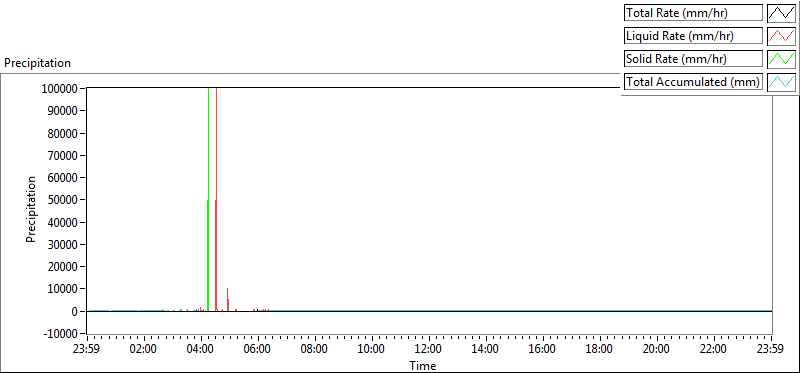The image size is (800, 373).
Task: Open the Total Accumulated blue plot style icon
Action: click(x=782, y=82)
